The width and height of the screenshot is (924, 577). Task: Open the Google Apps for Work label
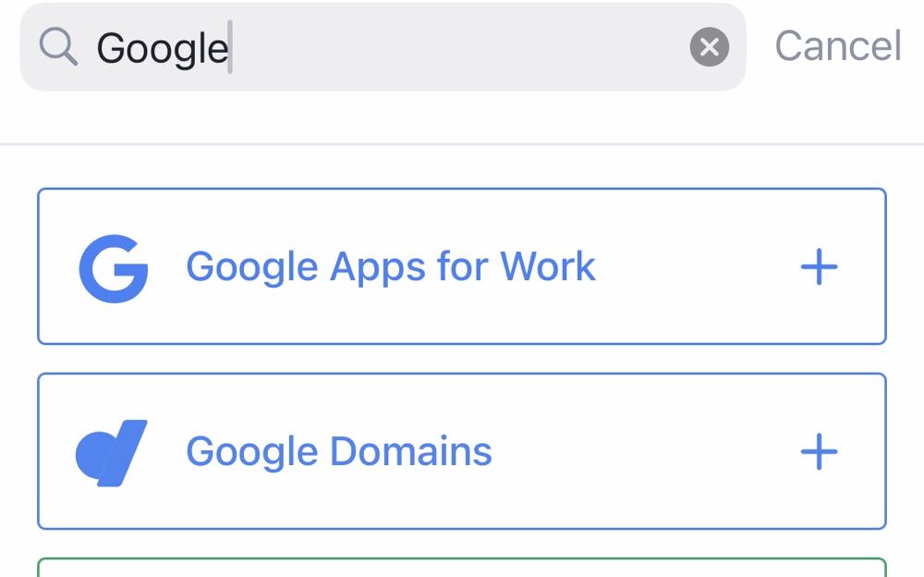[390, 267]
